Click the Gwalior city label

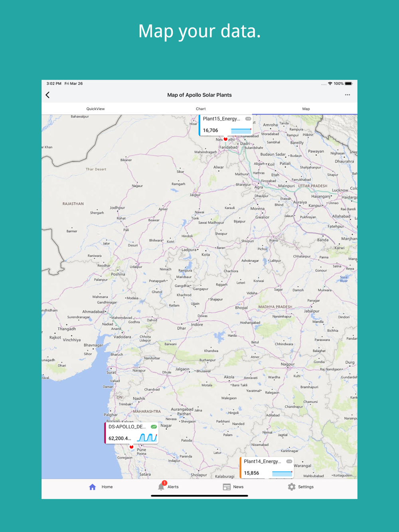(x=262, y=217)
